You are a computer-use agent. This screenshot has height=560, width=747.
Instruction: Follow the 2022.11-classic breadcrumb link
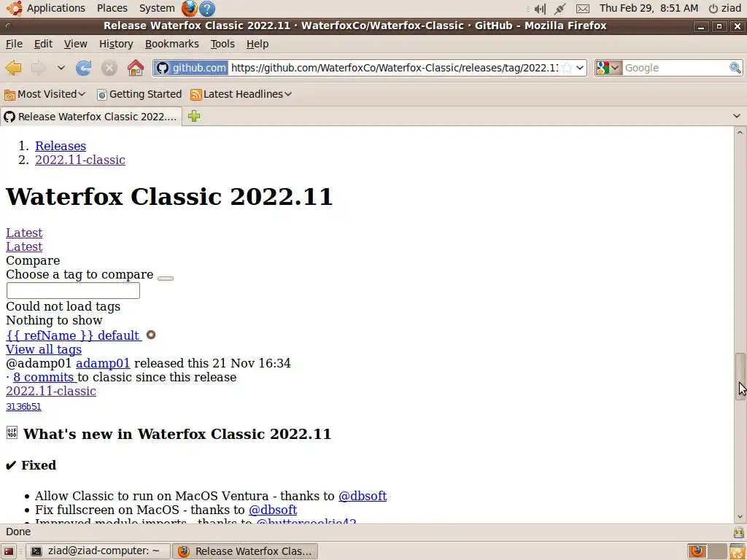point(80,160)
